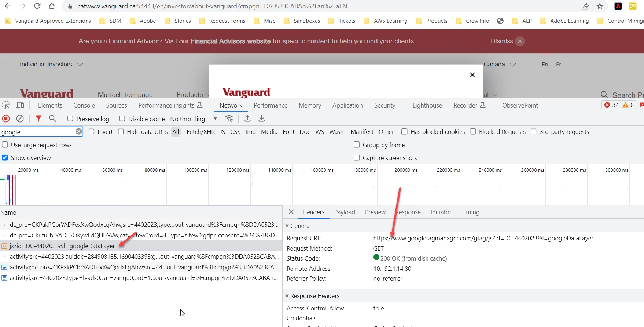This screenshot has width=644, height=327.
Task: Click the browser back arrow
Action: 8,6
